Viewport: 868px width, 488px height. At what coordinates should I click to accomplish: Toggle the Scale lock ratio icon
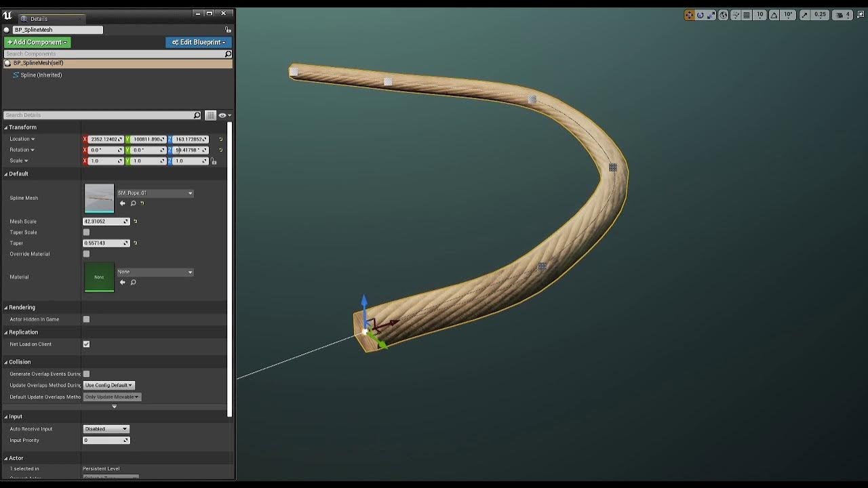214,161
